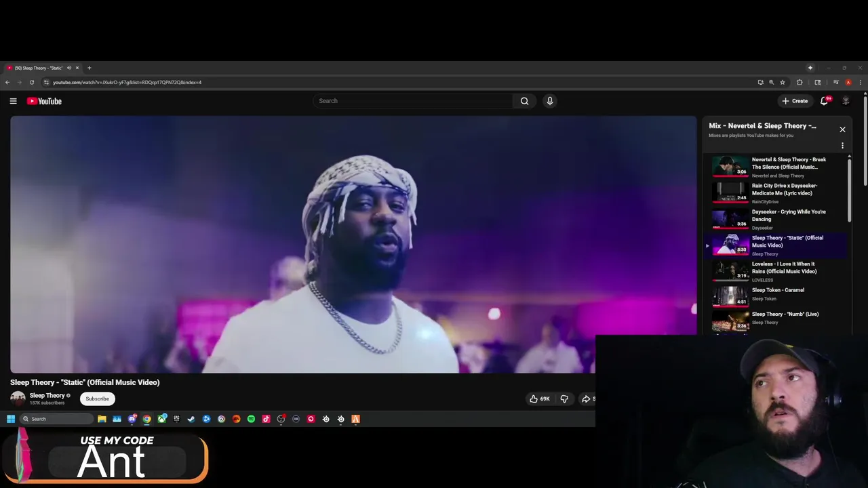The width and height of the screenshot is (868, 488).
Task: Open Spotify from the taskbar
Action: 251,419
